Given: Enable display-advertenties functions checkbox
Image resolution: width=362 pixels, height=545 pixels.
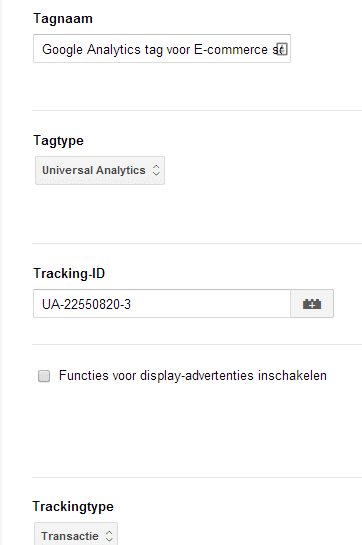Looking at the screenshot, I should pos(44,376).
